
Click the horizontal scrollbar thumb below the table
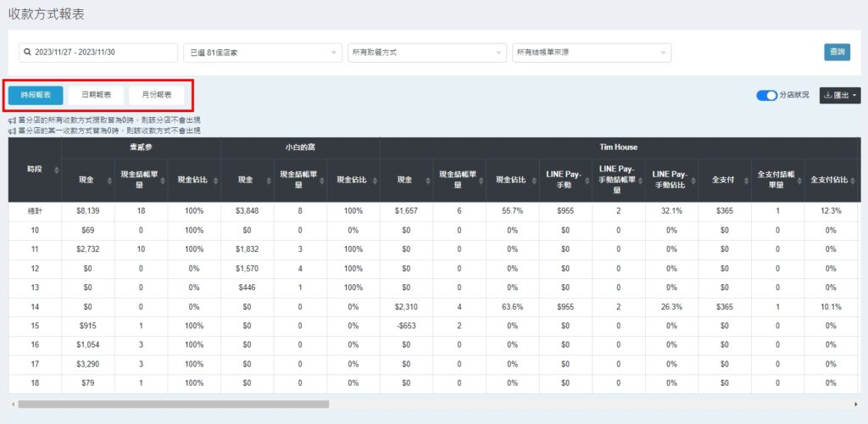(173, 404)
